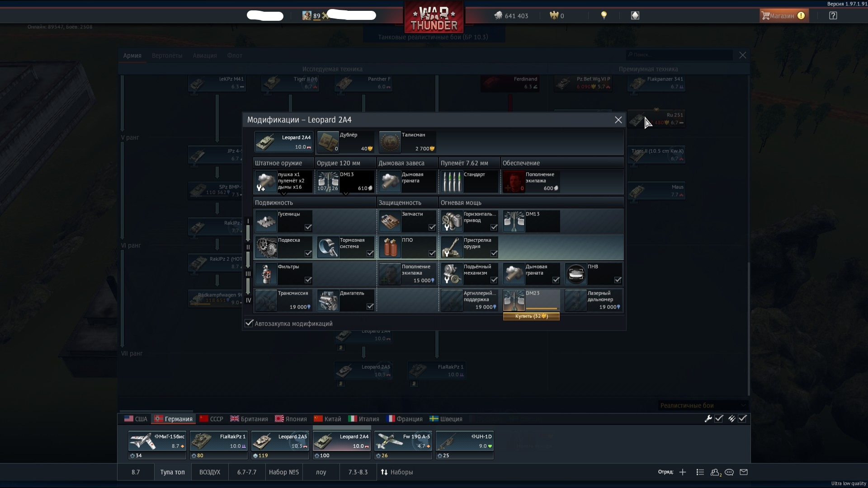Select the США country tab
The width and height of the screenshot is (868, 488).
coord(136,419)
